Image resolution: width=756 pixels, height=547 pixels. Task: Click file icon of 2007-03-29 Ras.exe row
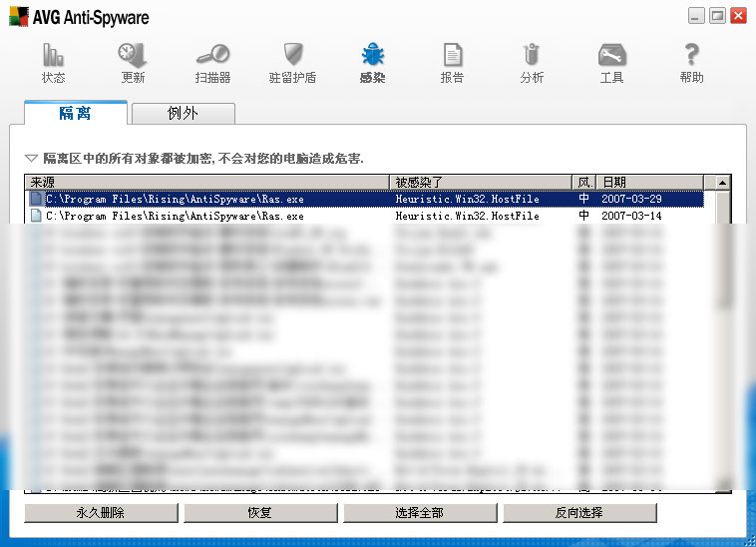(36, 199)
